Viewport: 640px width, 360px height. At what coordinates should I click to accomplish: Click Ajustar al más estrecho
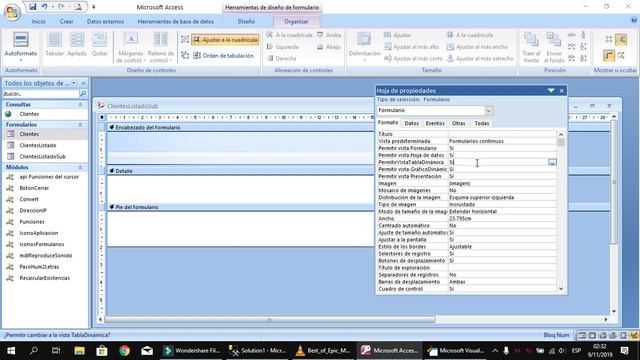(x=480, y=59)
